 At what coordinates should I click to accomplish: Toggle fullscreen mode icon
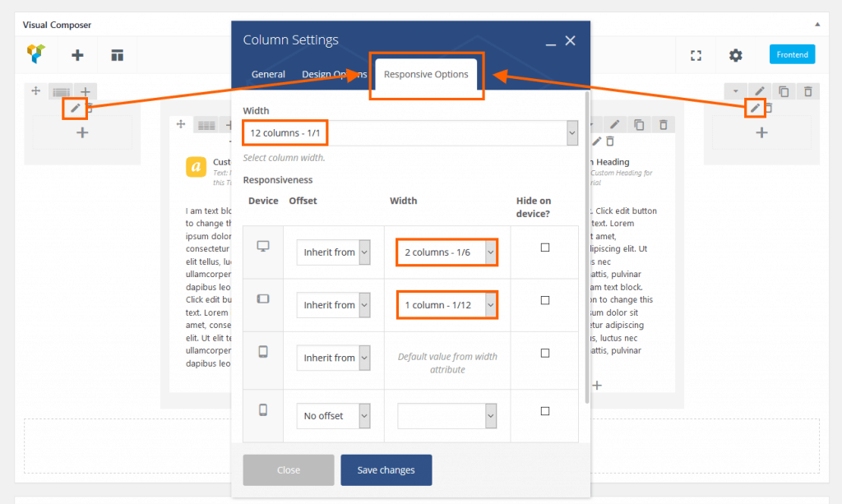click(696, 55)
